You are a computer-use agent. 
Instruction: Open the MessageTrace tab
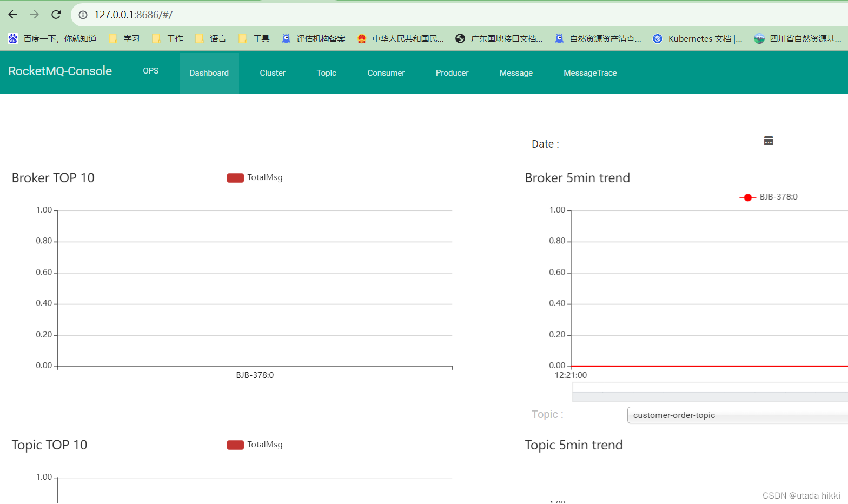pos(590,73)
